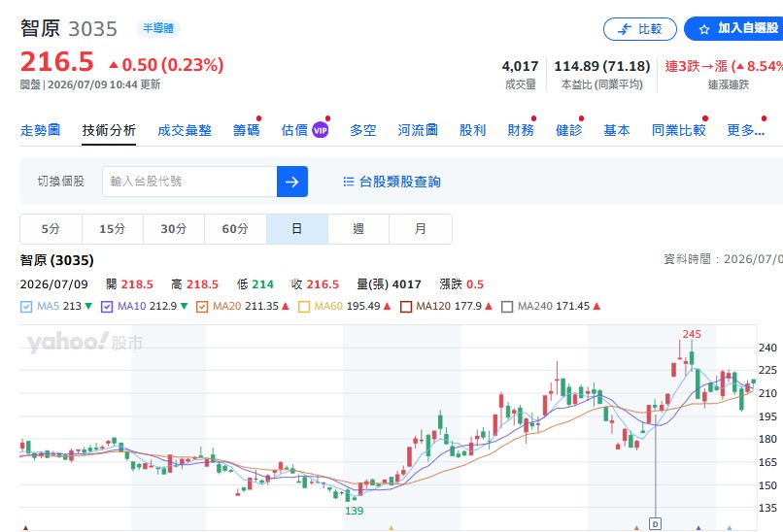Click the 連3跌→漲 streak text
The height and width of the screenshot is (532, 783).
pyautogui.click(x=724, y=66)
